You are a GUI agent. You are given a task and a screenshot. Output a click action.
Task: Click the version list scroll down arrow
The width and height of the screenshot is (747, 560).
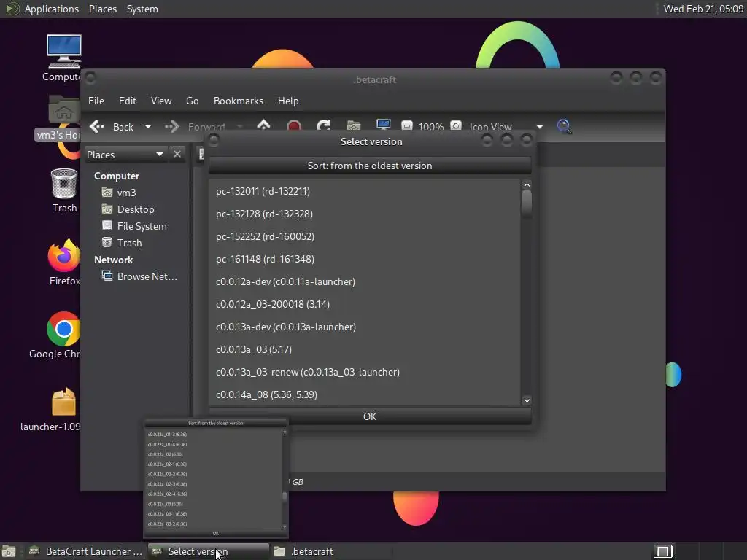pos(527,400)
